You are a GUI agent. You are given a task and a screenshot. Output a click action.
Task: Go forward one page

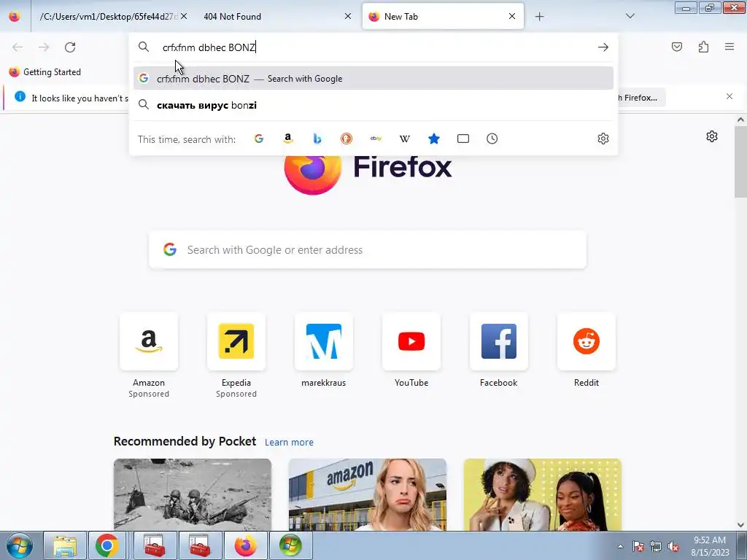(x=44, y=47)
